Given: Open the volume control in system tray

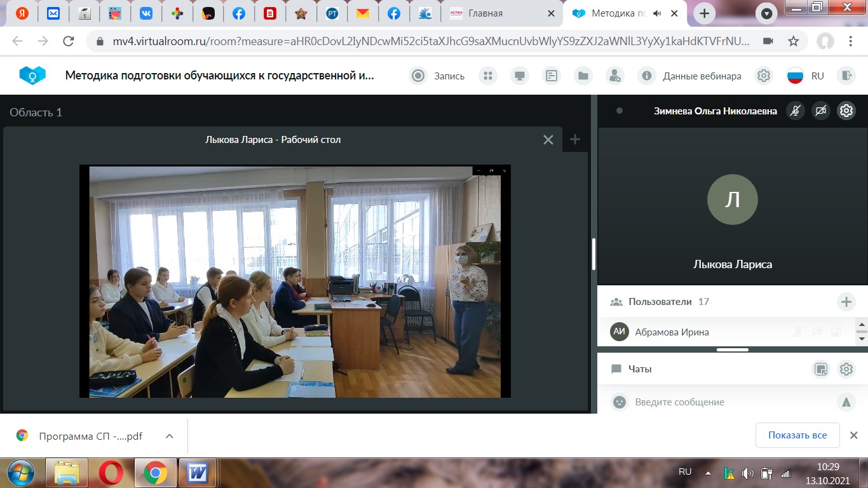Looking at the screenshot, I should (x=748, y=473).
